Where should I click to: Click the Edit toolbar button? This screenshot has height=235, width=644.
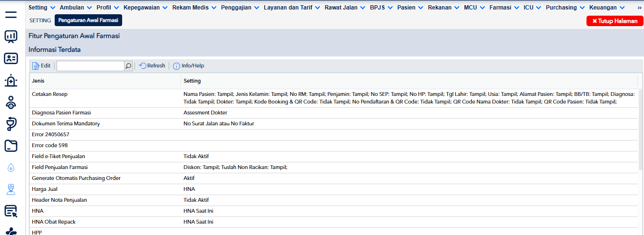pos(41,66)
